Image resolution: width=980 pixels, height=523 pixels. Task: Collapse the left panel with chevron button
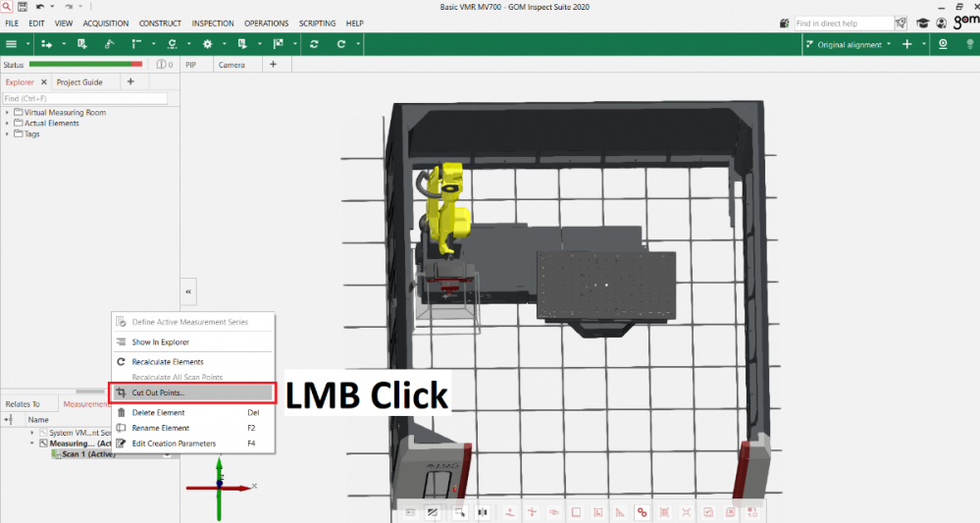(188, 291)
